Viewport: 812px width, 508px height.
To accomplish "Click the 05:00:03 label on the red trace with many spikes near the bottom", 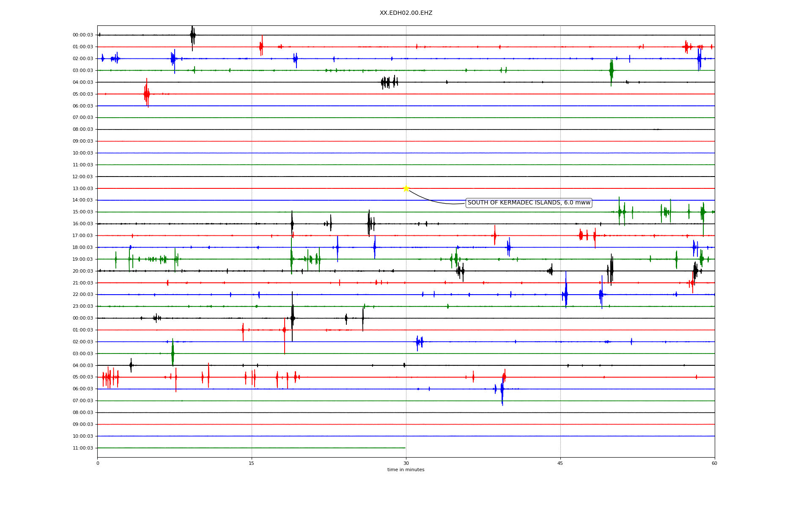I will click(83, 377).
